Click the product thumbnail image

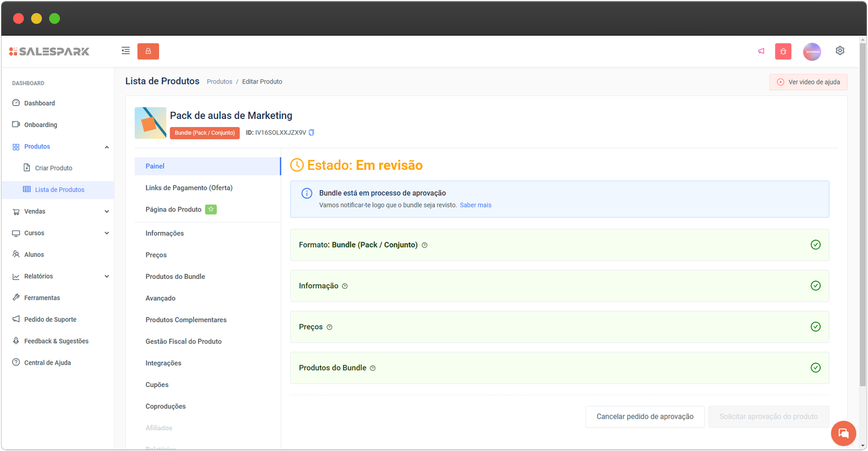[x=150, y=123]
